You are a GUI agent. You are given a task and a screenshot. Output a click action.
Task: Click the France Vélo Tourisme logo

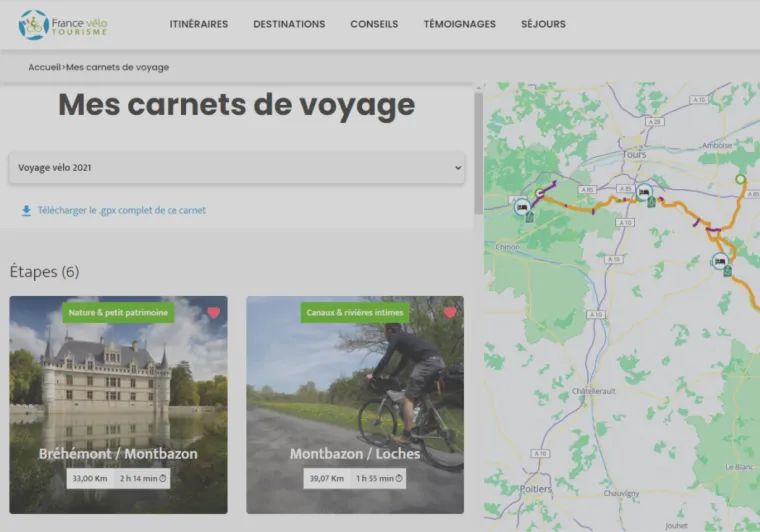point(63,24)
